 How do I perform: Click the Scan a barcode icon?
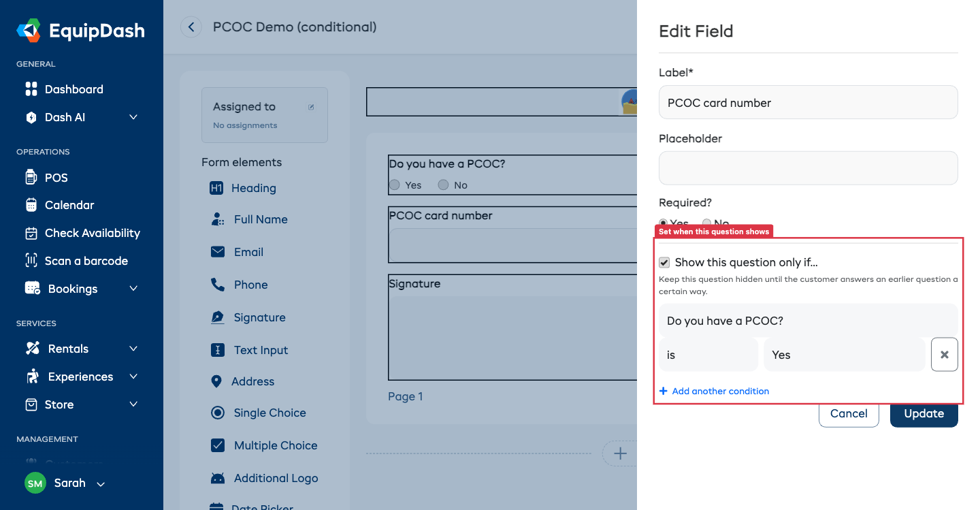(31, 261)
